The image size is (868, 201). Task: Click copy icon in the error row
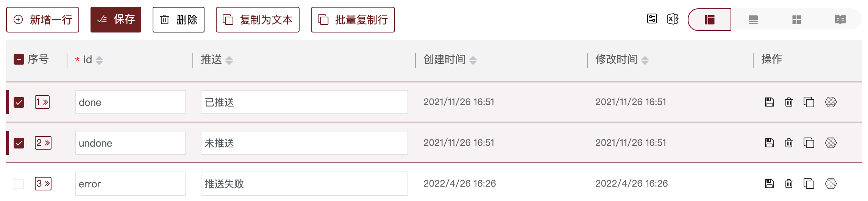[809, 184]
